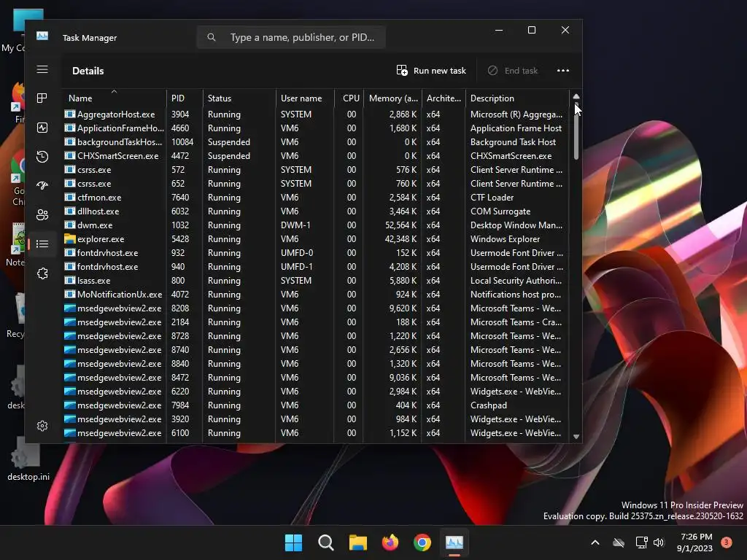Click the msedgewebview2.exe icon for PID 6100
Viewport: 747px width, 560px height.
tap(70, 433)
